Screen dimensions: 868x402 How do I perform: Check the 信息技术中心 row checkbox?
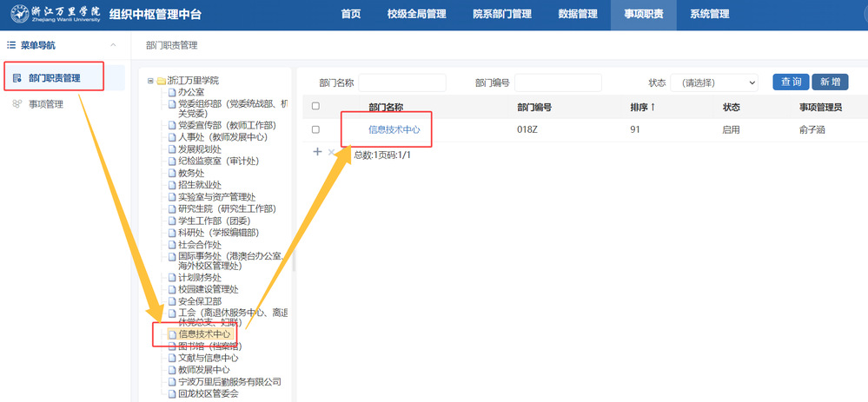point(315,129)
